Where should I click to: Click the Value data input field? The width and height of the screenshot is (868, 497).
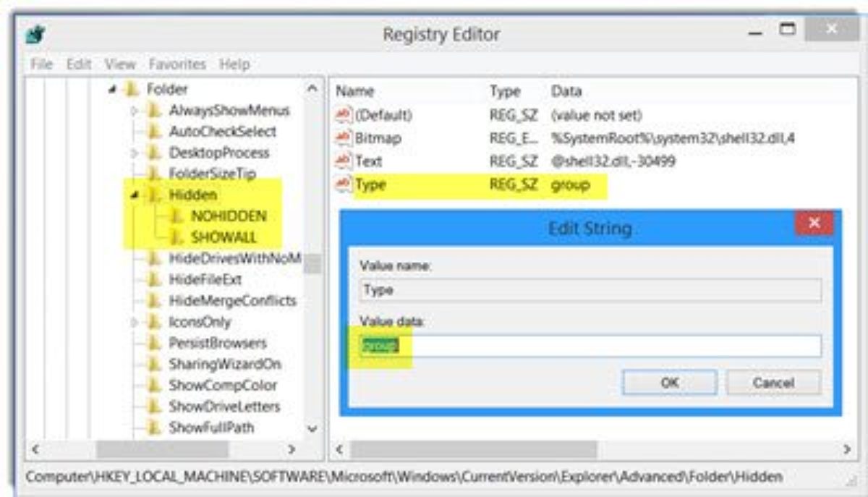click(x=590, y=346)
